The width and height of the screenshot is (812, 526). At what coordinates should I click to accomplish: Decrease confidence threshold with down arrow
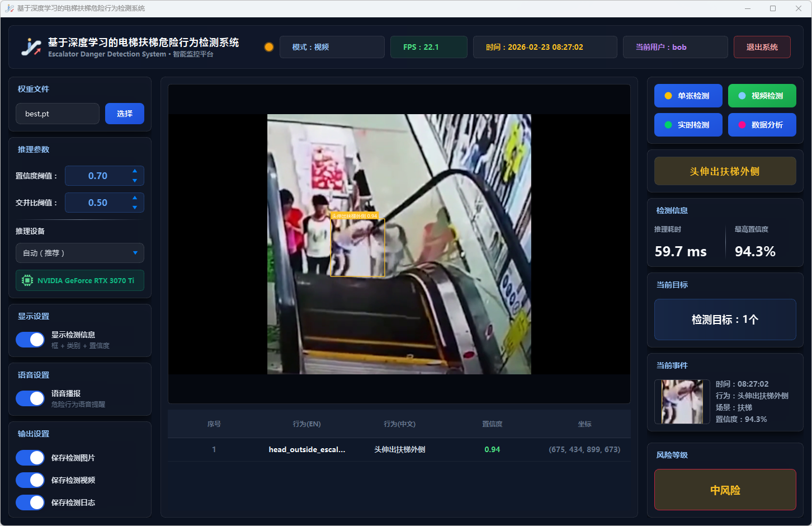(135, 180)
